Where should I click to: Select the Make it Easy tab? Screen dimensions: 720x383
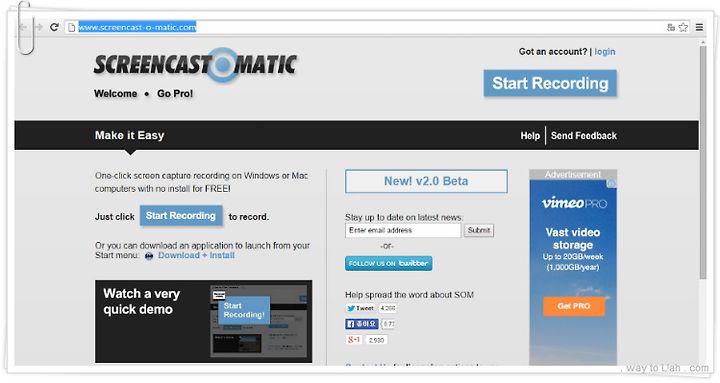pos(129,135)
